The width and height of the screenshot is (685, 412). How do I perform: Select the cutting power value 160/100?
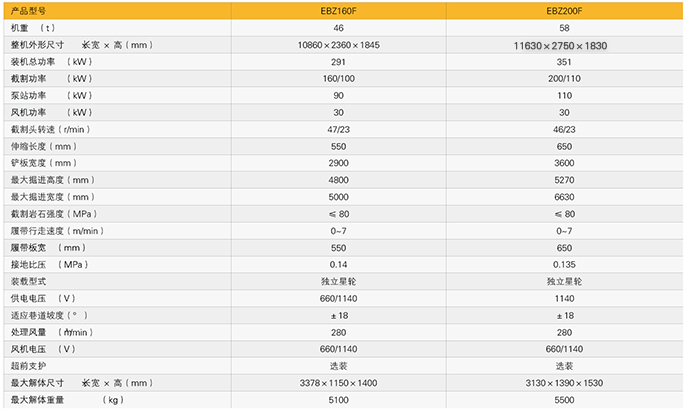tap(338, 79)
